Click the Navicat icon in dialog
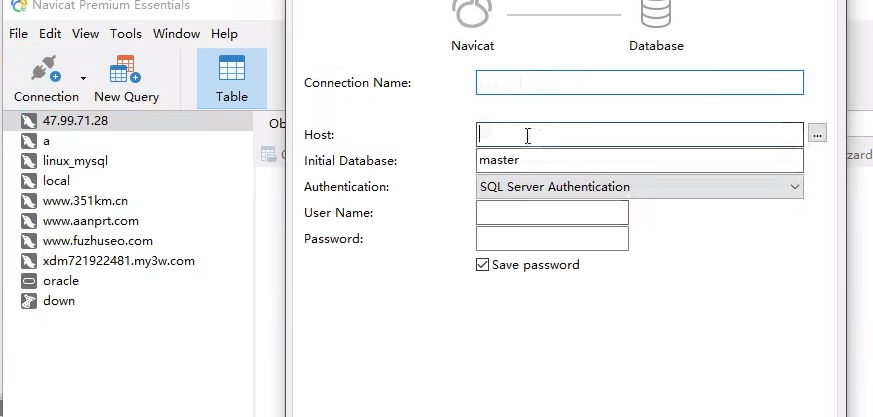The height and width of the screenshot is (417, 873). pos(472,15)
